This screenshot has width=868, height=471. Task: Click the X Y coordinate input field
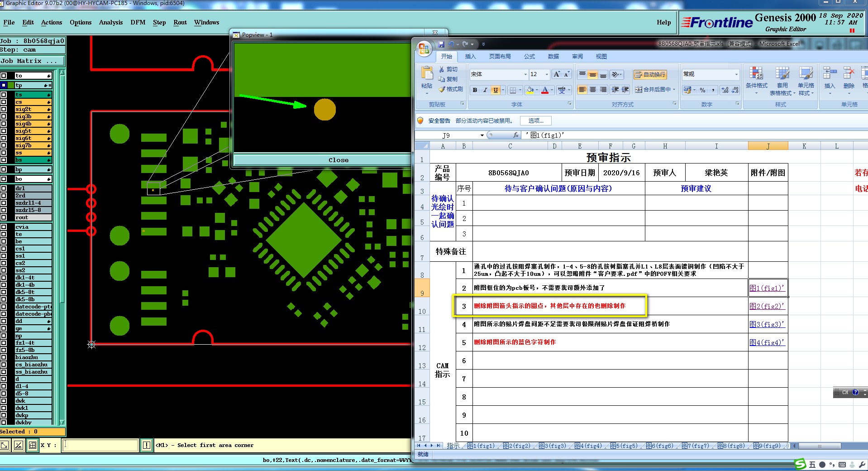tap(100, 445)
